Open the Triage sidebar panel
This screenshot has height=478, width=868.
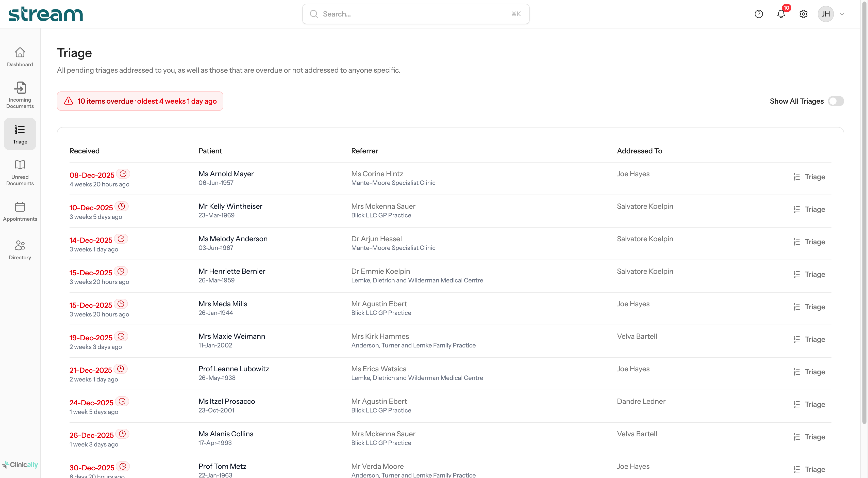(20, 134)
